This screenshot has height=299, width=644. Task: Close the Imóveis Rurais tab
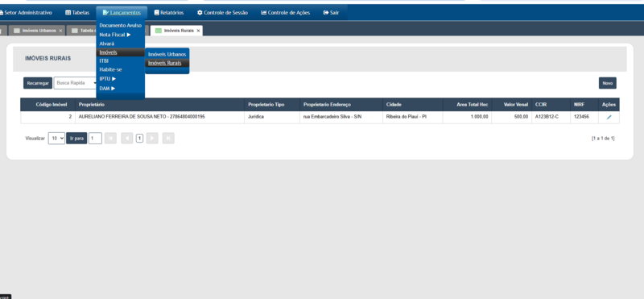198,31
